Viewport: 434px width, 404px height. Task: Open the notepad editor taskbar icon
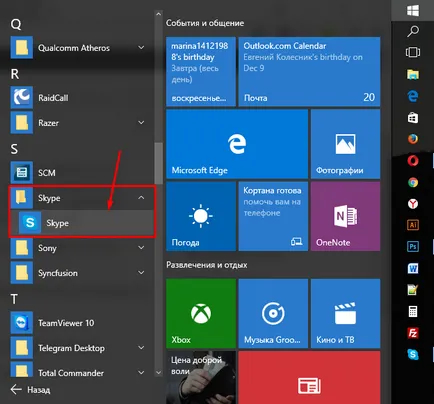click(x=413, y=290)
